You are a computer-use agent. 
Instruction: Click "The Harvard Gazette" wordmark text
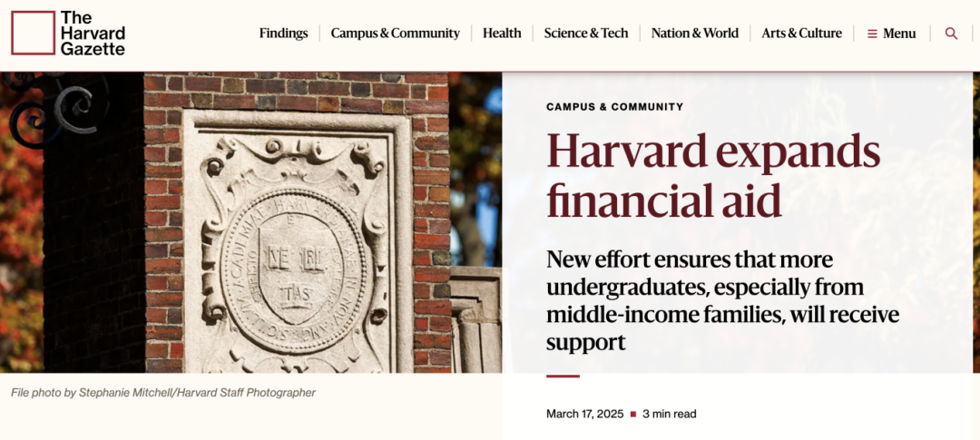(93, 33)
